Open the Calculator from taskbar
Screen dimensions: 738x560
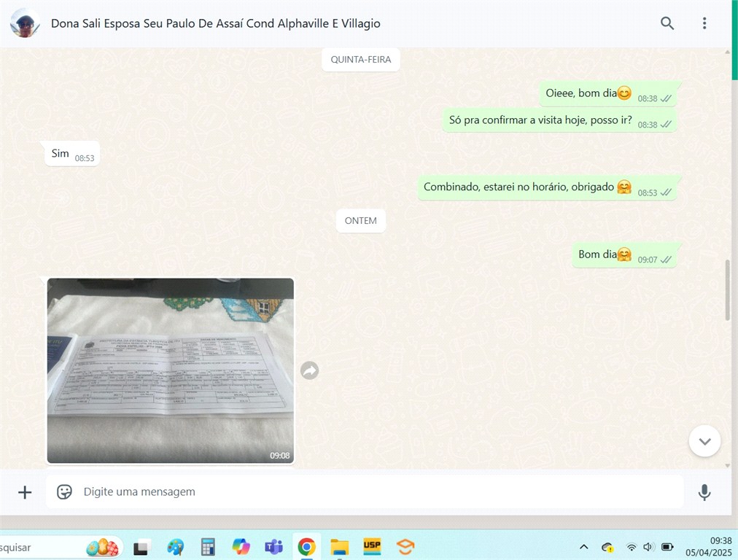(208, 548)
